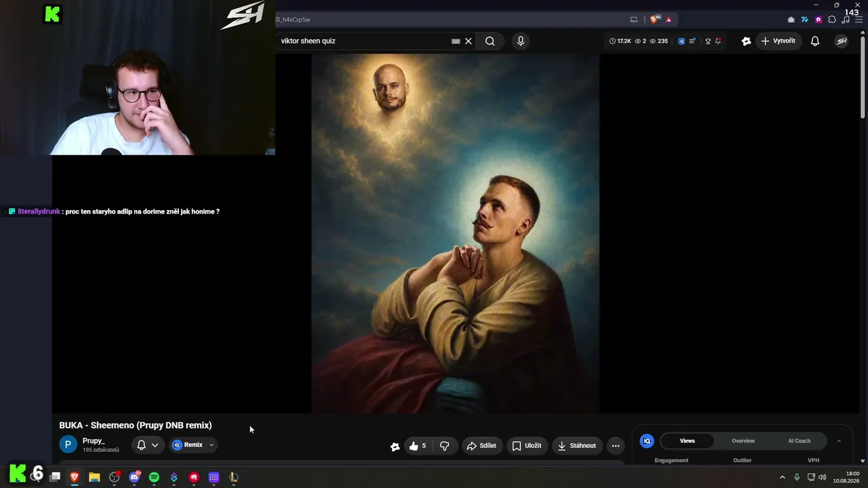The width and height of the screenshot is (868, 488).
Task: Click the trophy icon in the stats bar
Action: pyautogui.click(x=708, y=41)
